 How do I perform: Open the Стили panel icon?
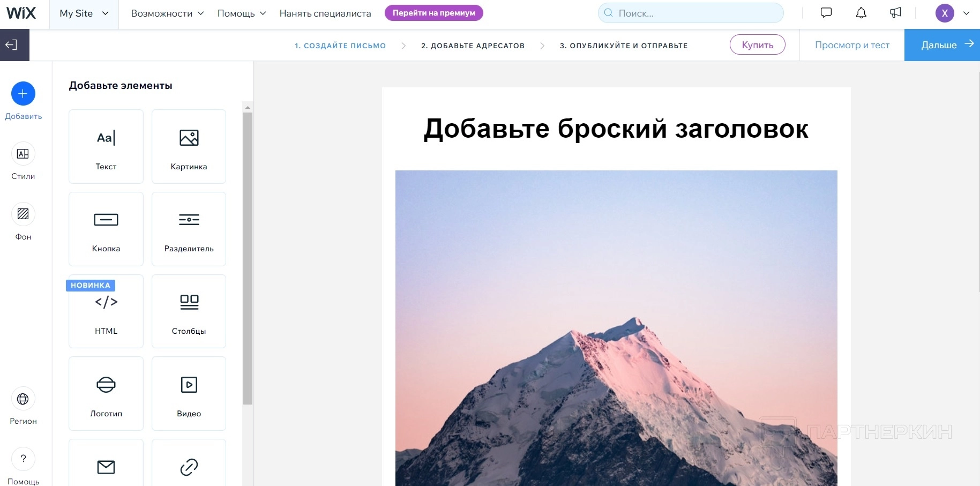(23, 154)
